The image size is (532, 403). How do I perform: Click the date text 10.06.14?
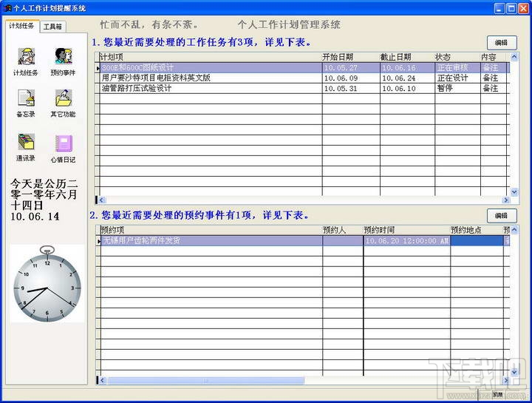[x=35, y=216]
